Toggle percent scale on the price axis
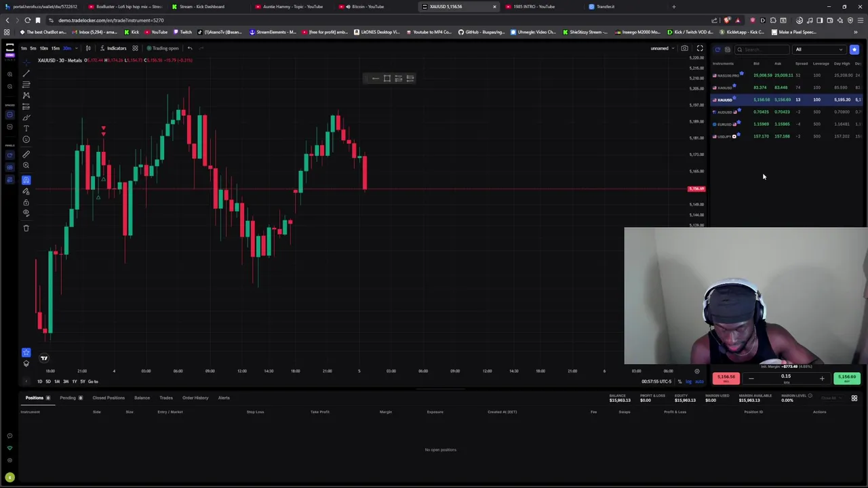Image resolution: width=868 pixels, height=488 pixels. (x=680, y=382)
